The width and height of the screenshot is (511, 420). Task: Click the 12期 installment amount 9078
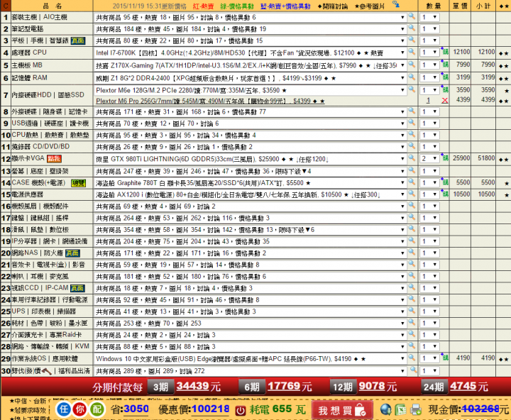(x=371, y=386)
